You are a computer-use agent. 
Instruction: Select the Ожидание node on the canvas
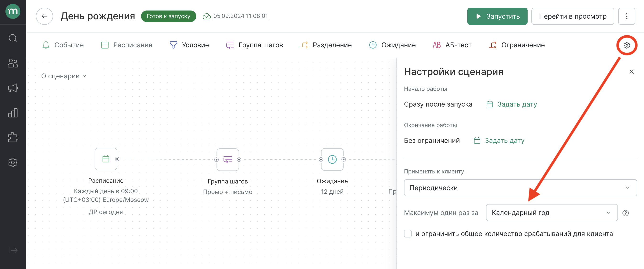[332, 159]
